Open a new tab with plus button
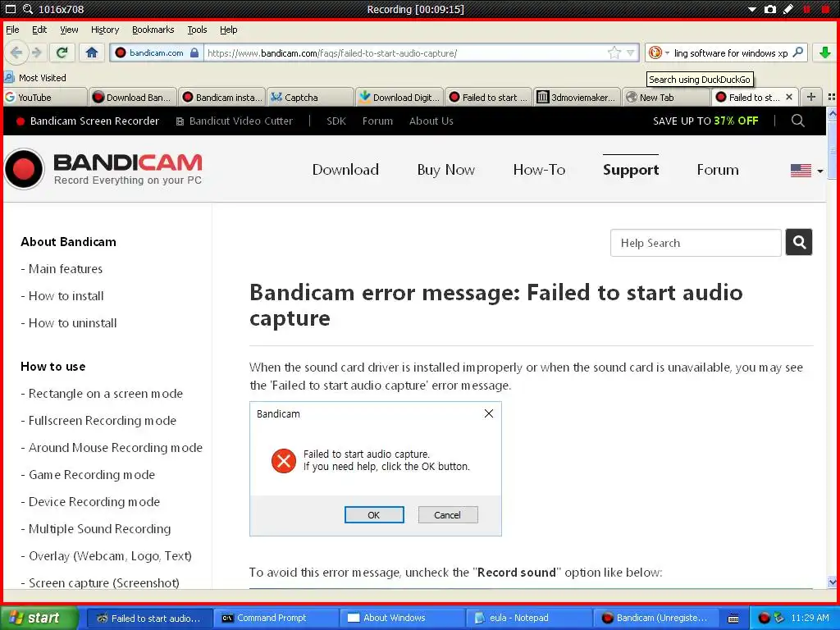The height and width of the screenshot is (630, 840). pos(811,97)
